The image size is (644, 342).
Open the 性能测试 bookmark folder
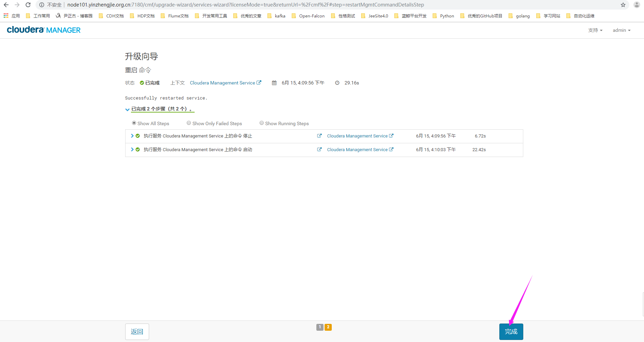[x=343, y=16]
